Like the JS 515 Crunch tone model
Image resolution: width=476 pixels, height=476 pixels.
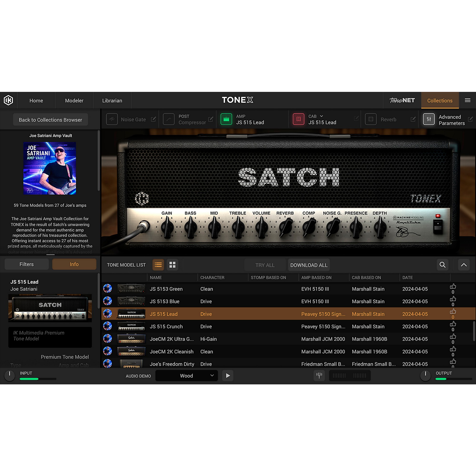[453, 324]
